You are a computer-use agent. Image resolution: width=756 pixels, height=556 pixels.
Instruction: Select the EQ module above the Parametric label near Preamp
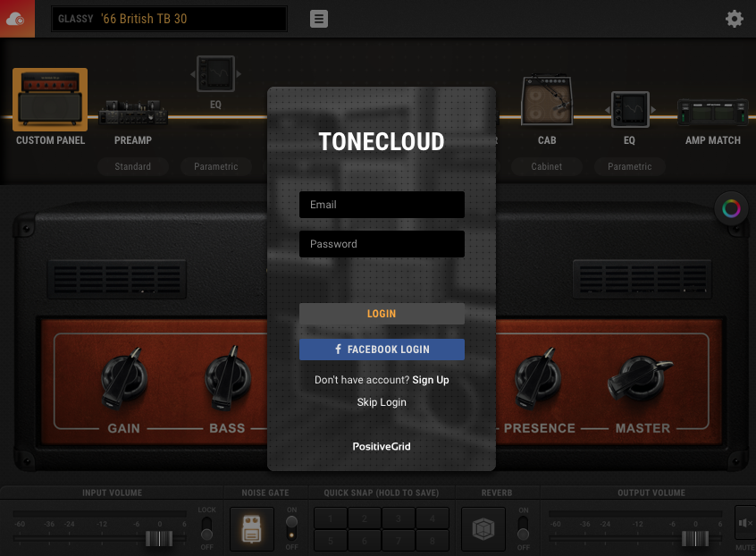[x=215, y=74]
